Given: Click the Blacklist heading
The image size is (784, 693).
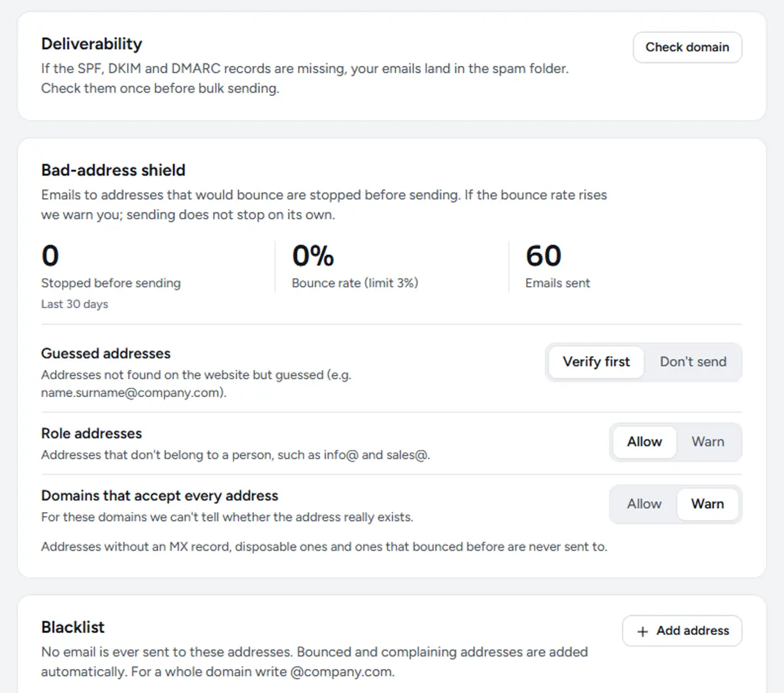Looking at the screenshot, I should [73, 628].
